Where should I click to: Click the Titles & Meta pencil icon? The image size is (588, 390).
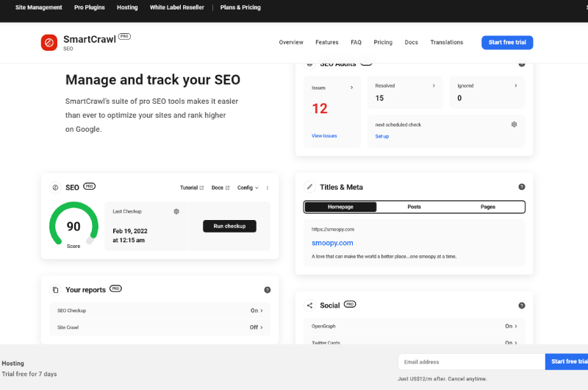(x=309, y=187)
